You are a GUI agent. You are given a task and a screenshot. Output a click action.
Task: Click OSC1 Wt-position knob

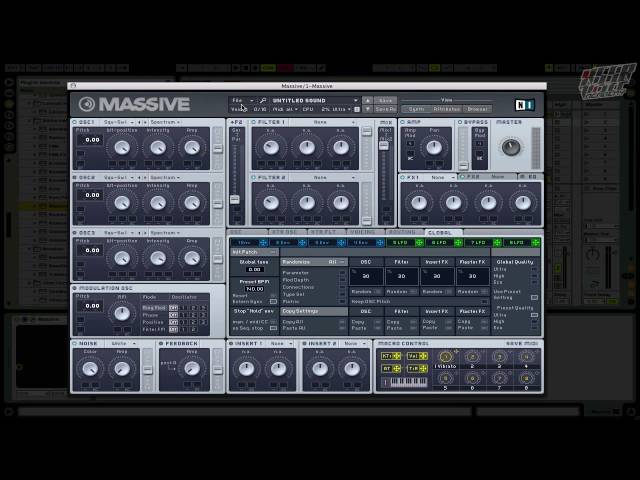(x=122, y=147)
